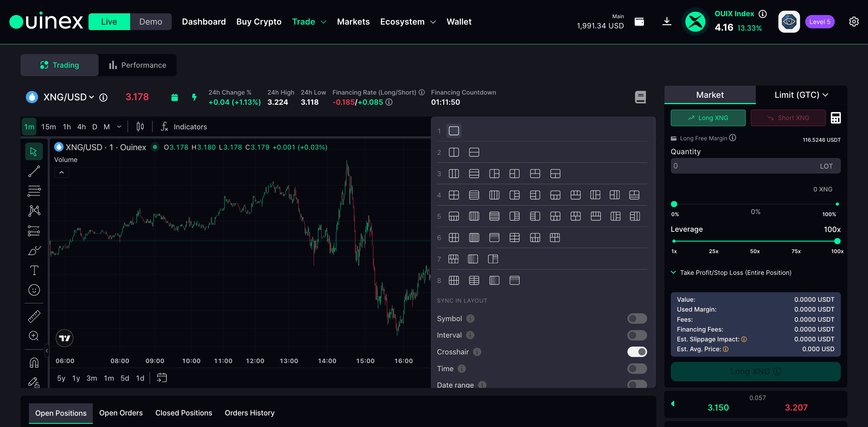This screenshot has width=868, height=427.
Task: Select the brush drawing tool
Action: 34,251
